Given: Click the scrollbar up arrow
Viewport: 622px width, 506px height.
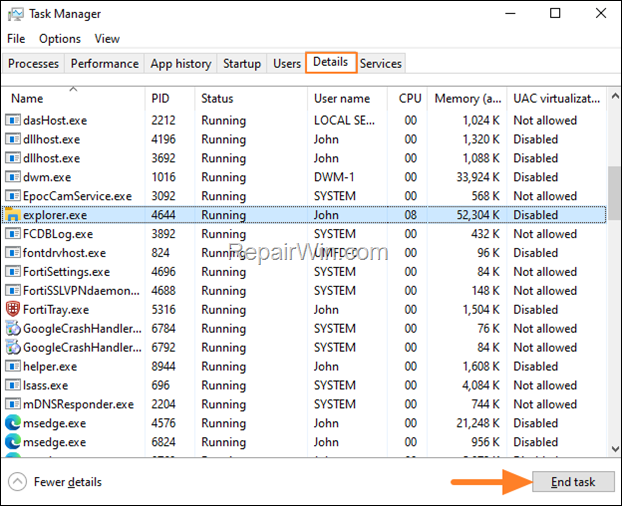Looking at the screenshot, I should (615, 96).
